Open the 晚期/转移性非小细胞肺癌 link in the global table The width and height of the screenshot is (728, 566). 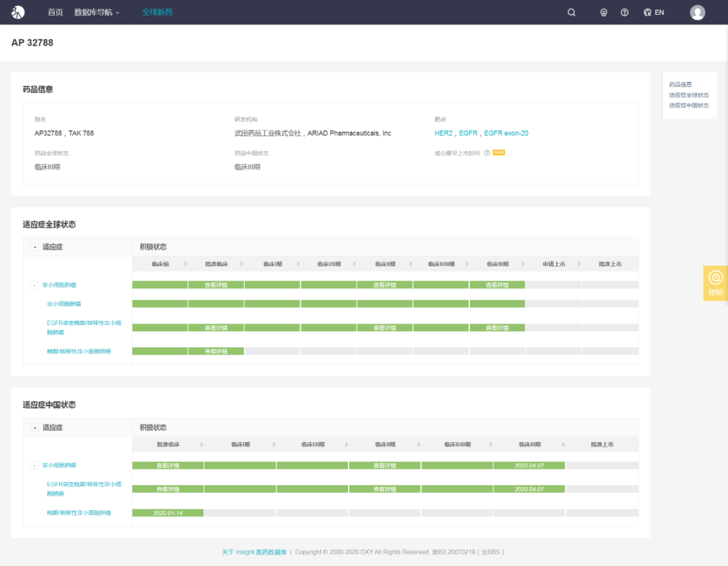(78, 351)
